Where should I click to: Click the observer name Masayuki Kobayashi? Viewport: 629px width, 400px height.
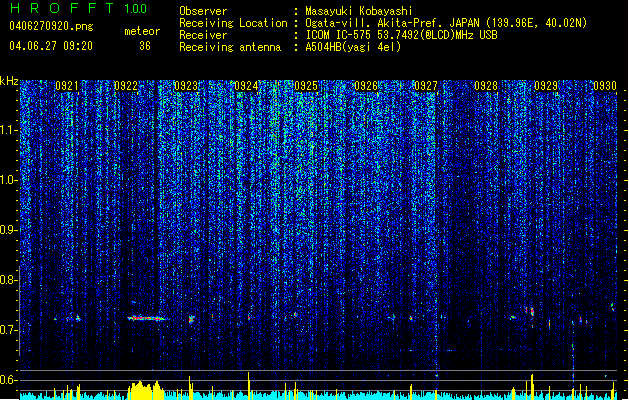tap(359, 11)
